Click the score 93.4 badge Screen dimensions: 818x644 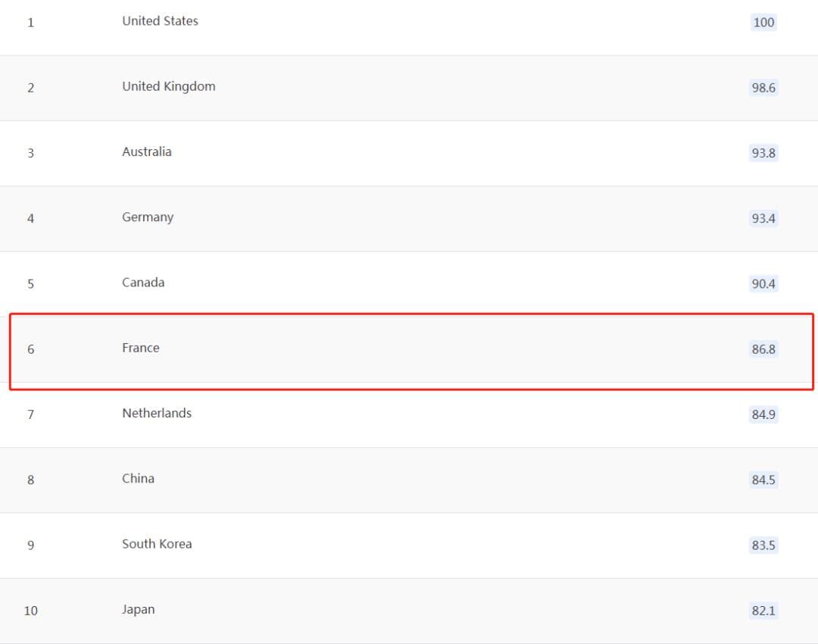tap(763, 218)
